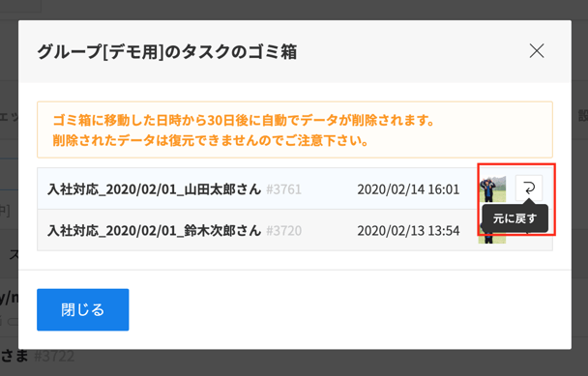Click the blue 閉じる button
The width and height of the screenshot is (588, 376).
point(83,309)
